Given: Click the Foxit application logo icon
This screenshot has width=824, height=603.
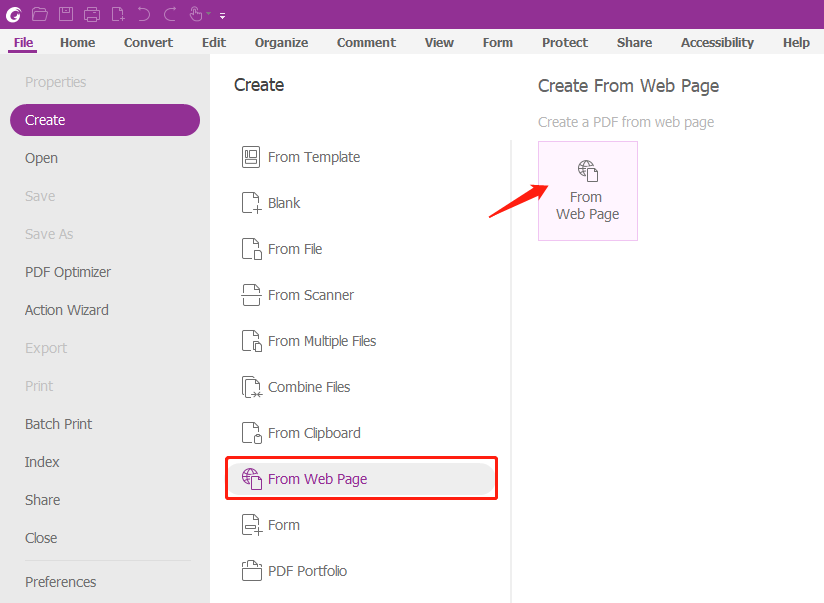Looking at the screenshot, I should click(14, 14).
